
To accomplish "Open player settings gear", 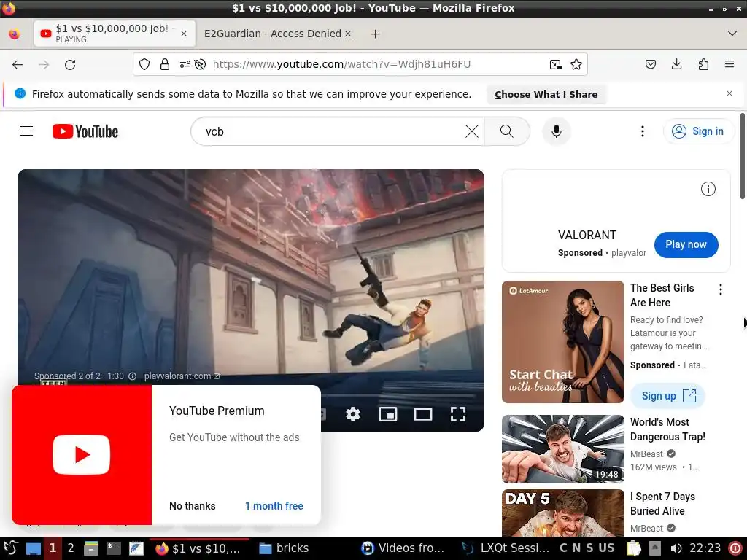I will pyautogui.click(x=353, y=414).
